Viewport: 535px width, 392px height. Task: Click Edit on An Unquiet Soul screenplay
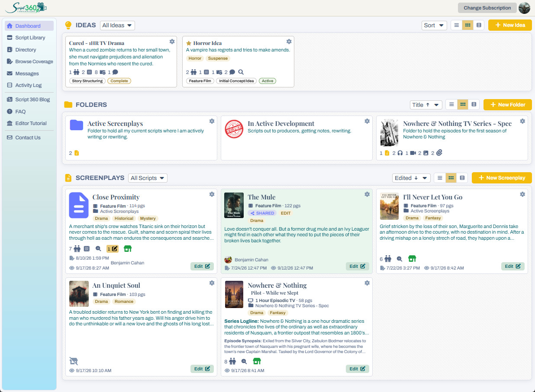pos(202,369)
